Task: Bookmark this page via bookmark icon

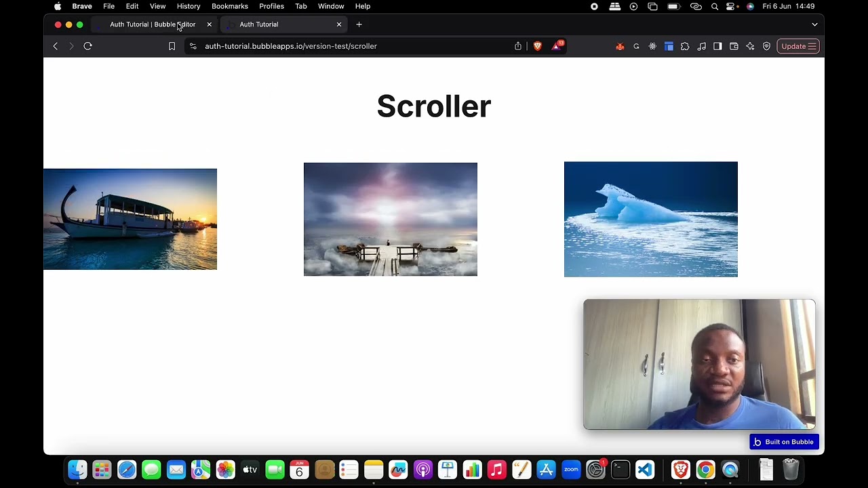Action: click(172, 46)
